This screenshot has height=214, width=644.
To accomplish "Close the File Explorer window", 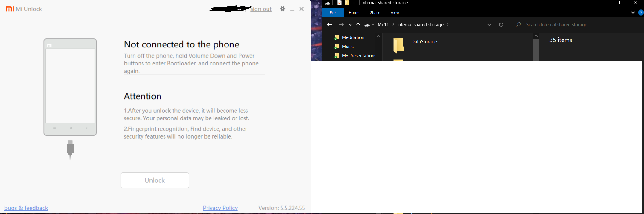I will click(636, 3).
